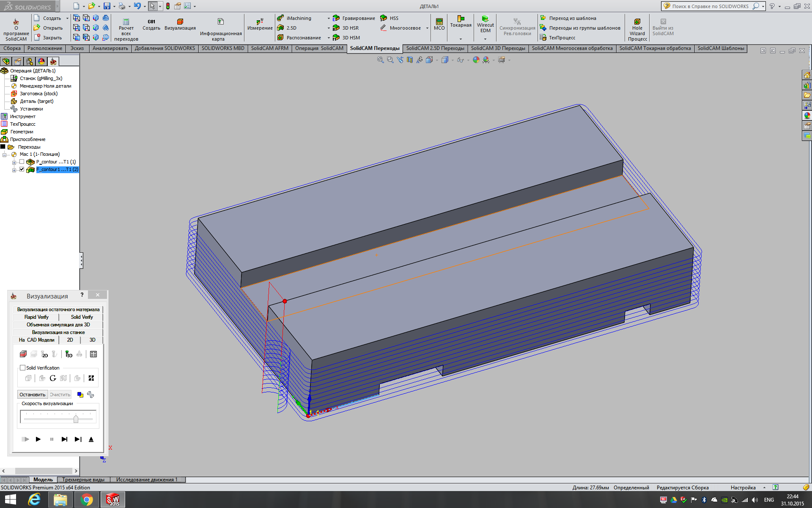Expand the P_contour operation tree node

click(x=14, y=162)
